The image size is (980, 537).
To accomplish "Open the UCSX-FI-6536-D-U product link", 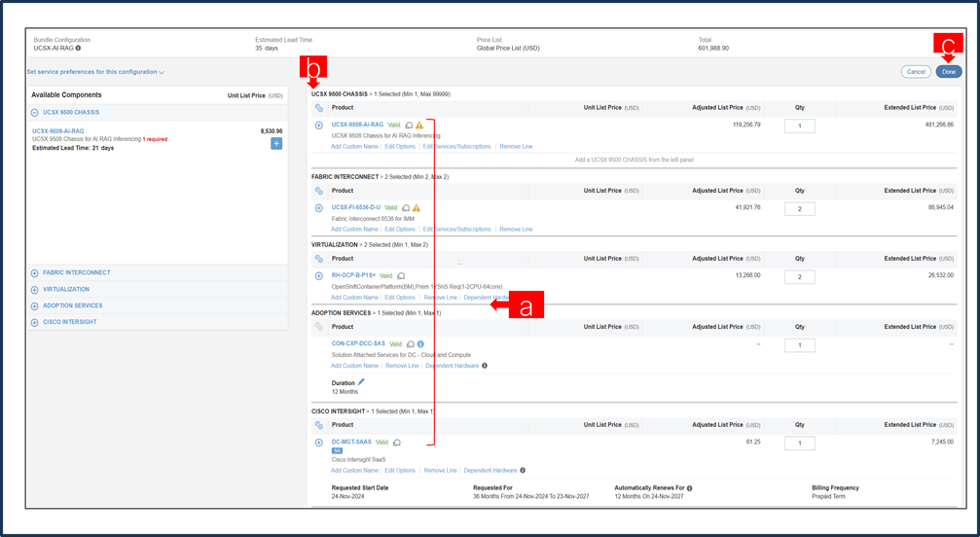I will (x=355, y=207).
